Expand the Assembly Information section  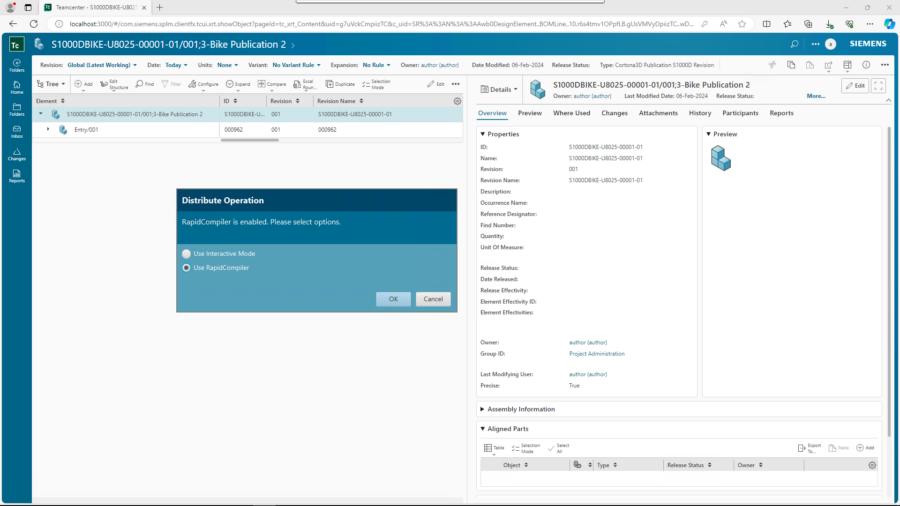pos(483,409)
